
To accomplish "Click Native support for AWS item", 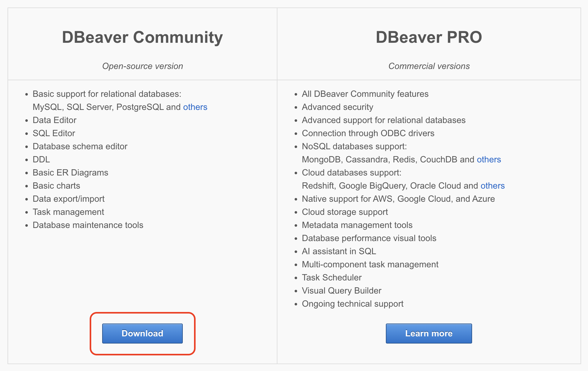I will 398,199.
